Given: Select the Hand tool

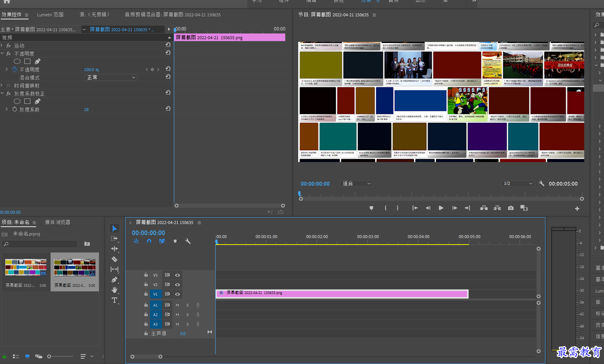Looking at the screenshot, I should [x=114, y=290].
